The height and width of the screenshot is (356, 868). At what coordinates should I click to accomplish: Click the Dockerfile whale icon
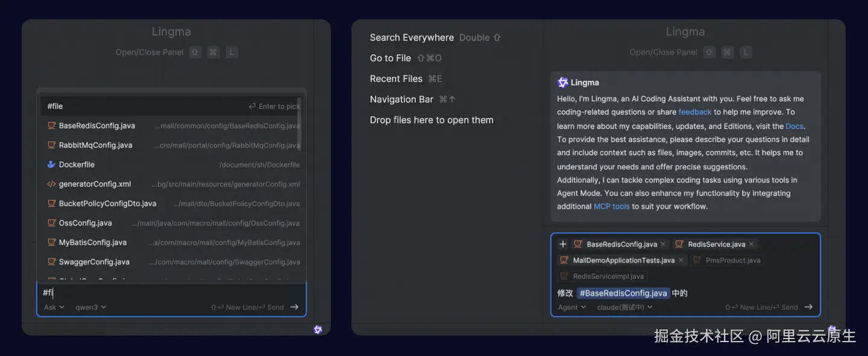51,164
